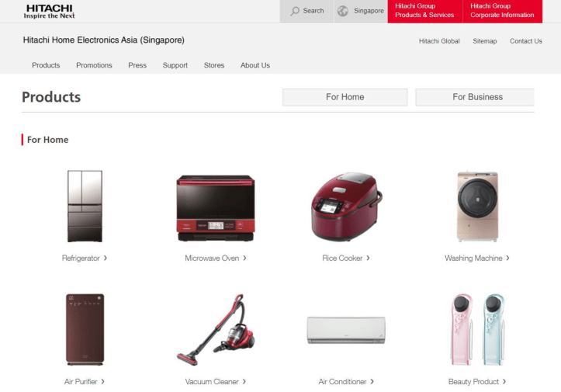561x392 pixels.
Task: Select the red Microwave Oven image
Action: click(x=215, y=207)
